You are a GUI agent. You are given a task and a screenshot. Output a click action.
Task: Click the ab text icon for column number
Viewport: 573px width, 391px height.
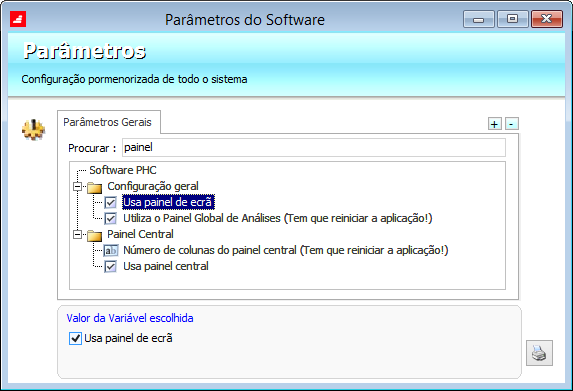[x=111, y=251]
